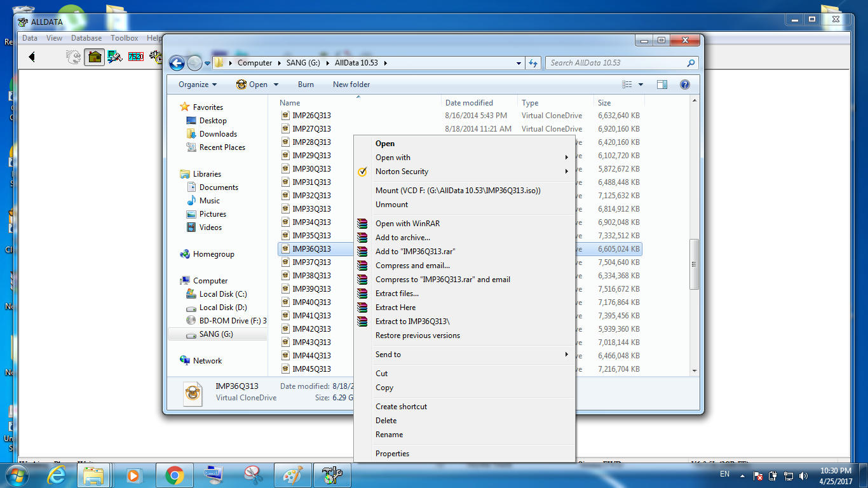
Task: Click the Explorer back navigation arrow
Action: [x=177, y=63]
